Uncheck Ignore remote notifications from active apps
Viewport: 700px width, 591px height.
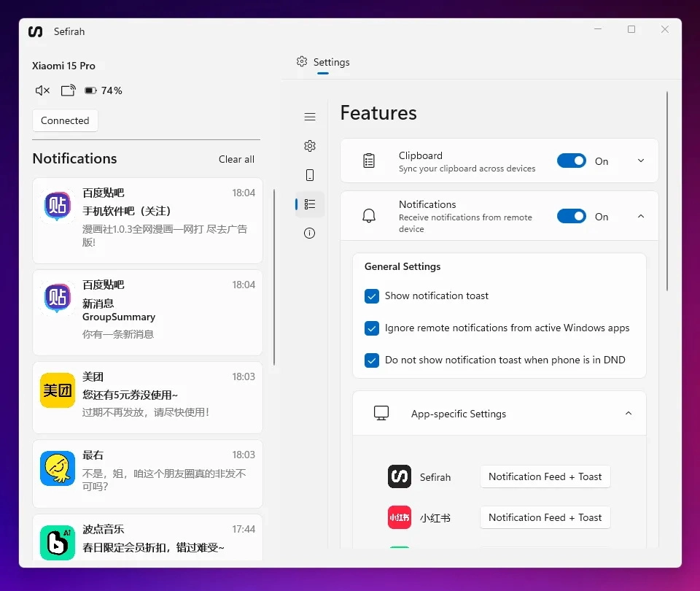372,328
